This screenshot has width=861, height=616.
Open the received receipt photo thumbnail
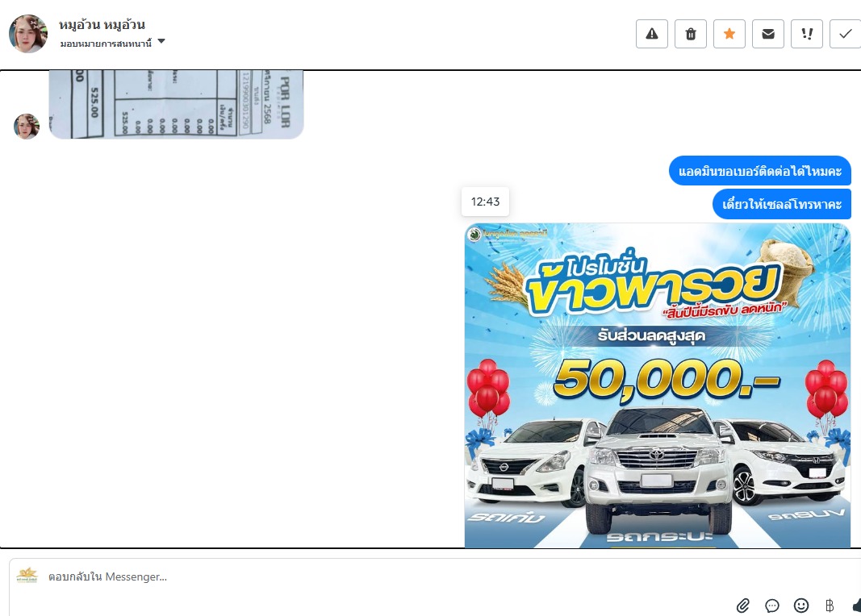tap(176, 104)
